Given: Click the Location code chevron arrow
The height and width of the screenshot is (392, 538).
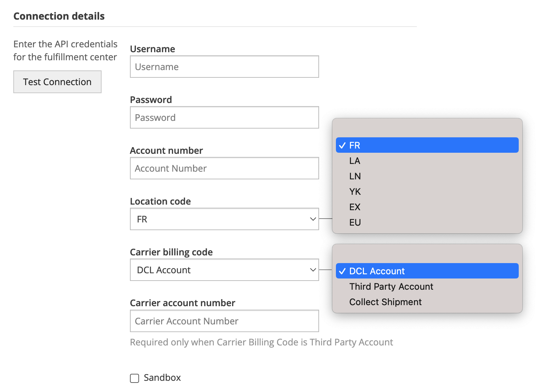Looking at the screenshot, I should tap(313, 219).
